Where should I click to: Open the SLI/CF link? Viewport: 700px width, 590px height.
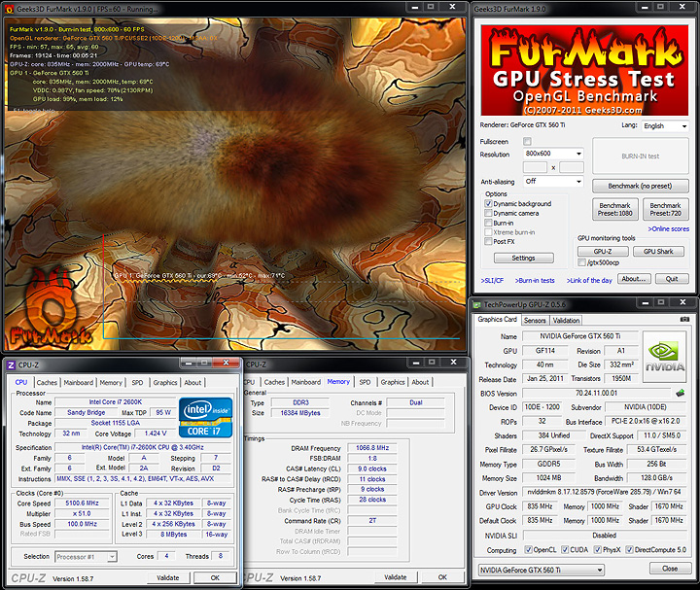pyautogui.click(x=492, y=280)
